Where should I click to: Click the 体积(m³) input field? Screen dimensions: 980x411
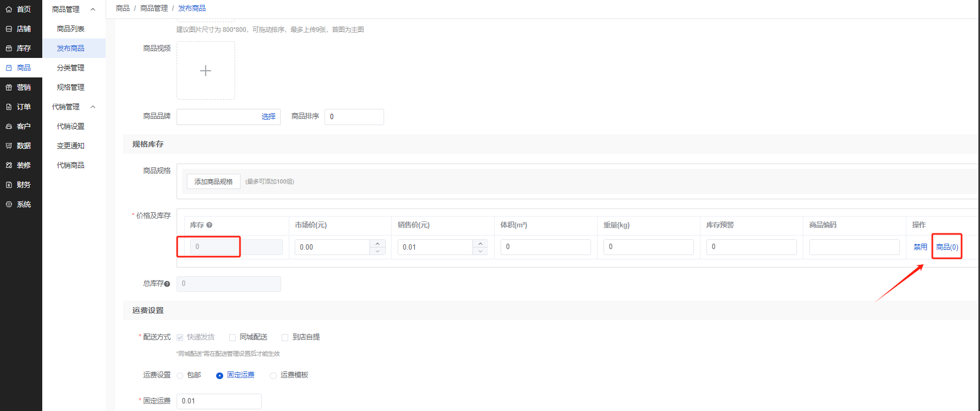[x=546, y=247]
